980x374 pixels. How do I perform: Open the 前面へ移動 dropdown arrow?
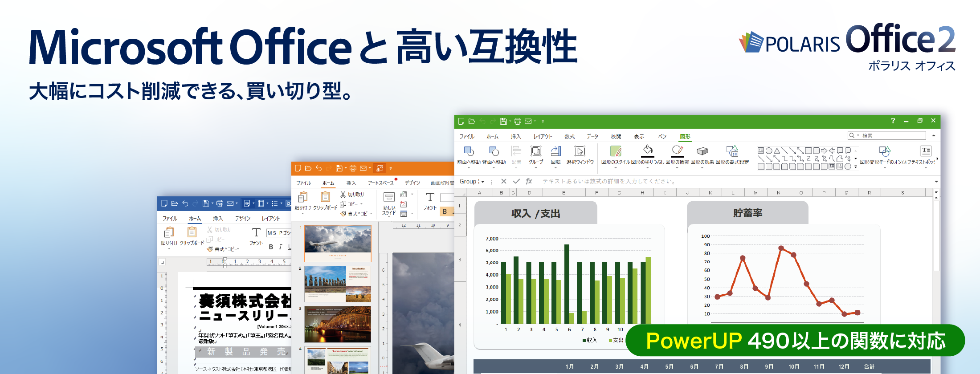tap(469, 168)
